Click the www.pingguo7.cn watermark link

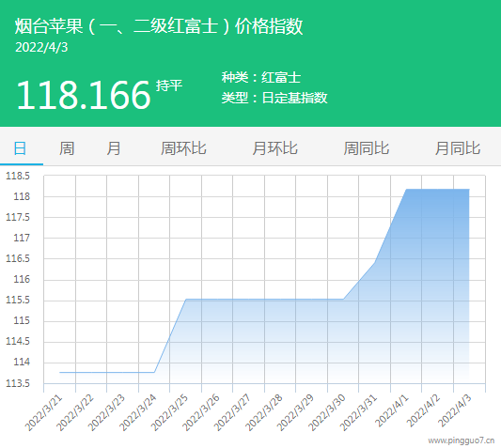pyautogui.click(x=462, y=441)
